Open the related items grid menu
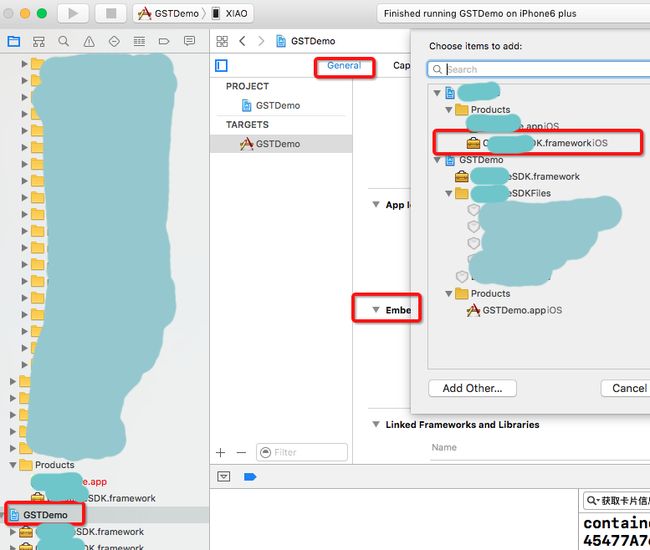Screen dimensions: 650x550 [x=222, y=41]
